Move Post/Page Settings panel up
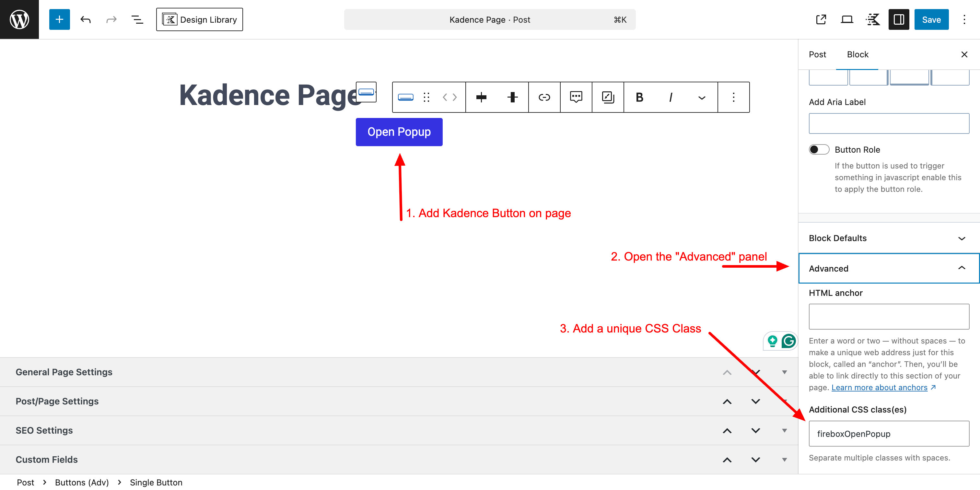This screenshot has width=980, height=490. pyautogui.click(x=727, y=401)
